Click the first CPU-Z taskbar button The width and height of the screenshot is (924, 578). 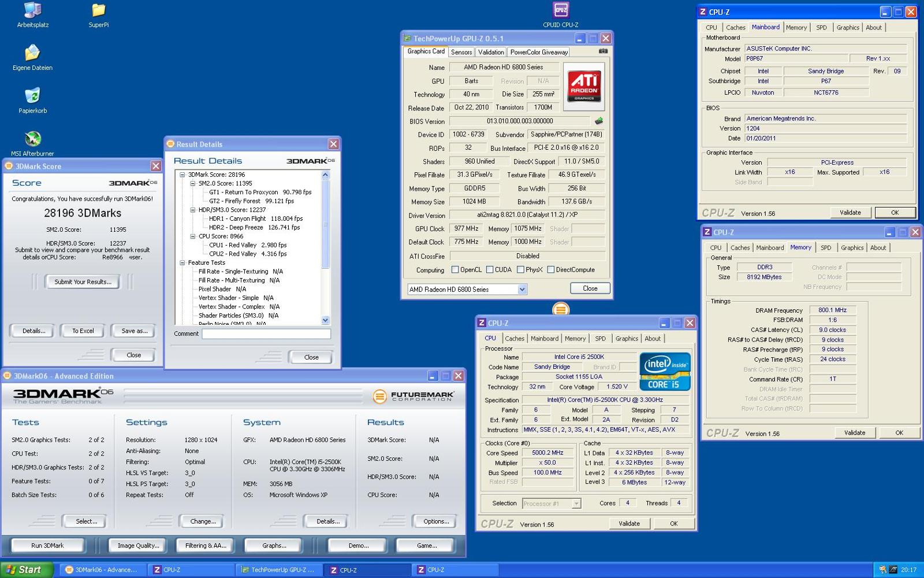tap(191, 570)
